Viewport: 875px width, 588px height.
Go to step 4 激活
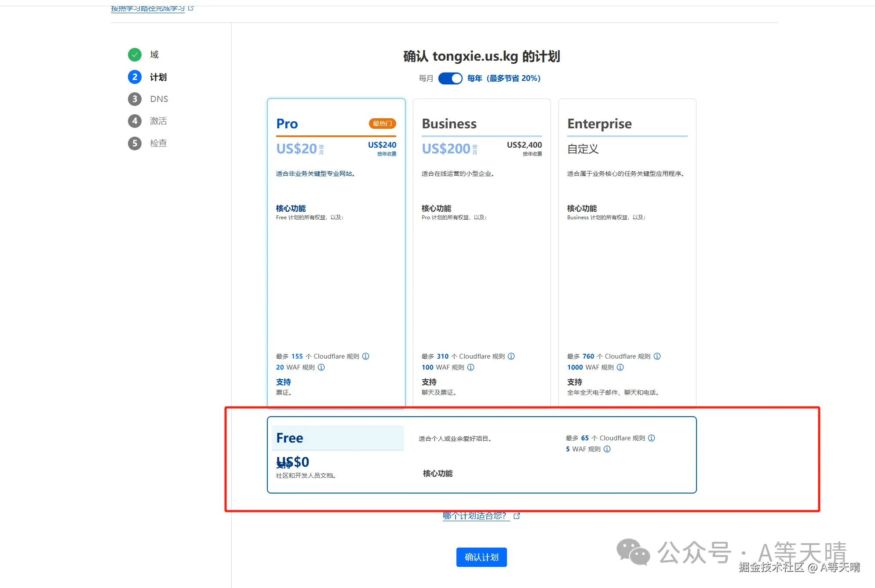tap(158, 121)
